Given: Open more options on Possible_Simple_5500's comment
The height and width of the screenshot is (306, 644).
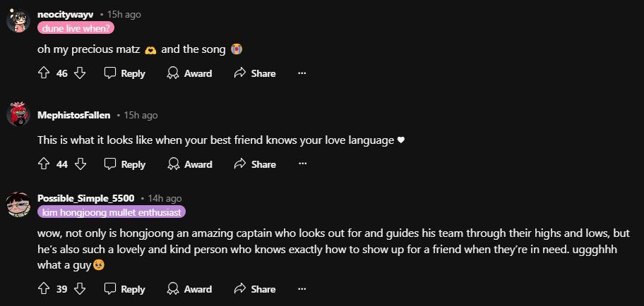Looking at the screenshot, I should (x=302, y=289).
